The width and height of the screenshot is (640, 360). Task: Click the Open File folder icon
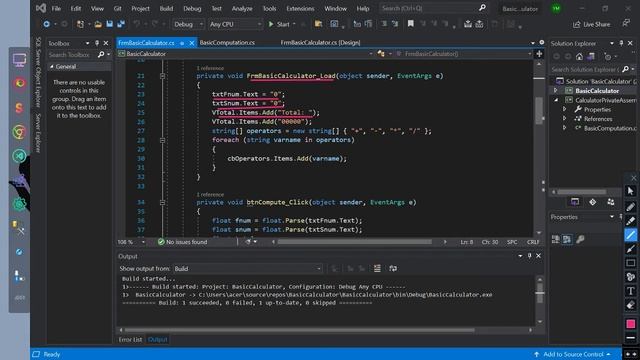click(98, 24)
